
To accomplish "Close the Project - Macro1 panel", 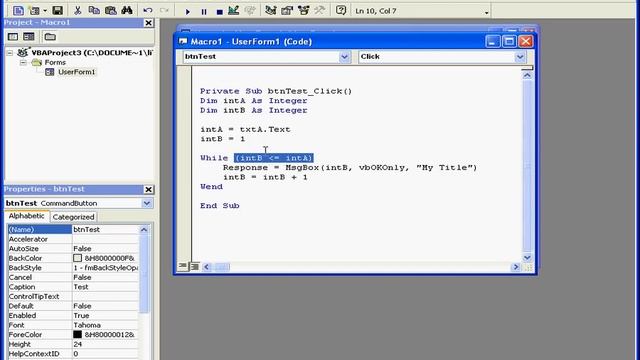I will click(149, 23).
